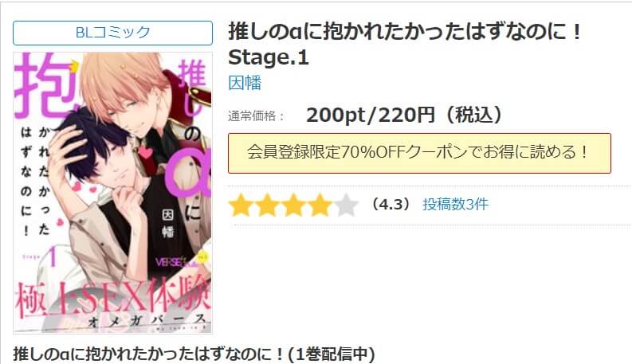
Task: Open the 70%OFF coupon banner
Action: [x=419, y=153]
